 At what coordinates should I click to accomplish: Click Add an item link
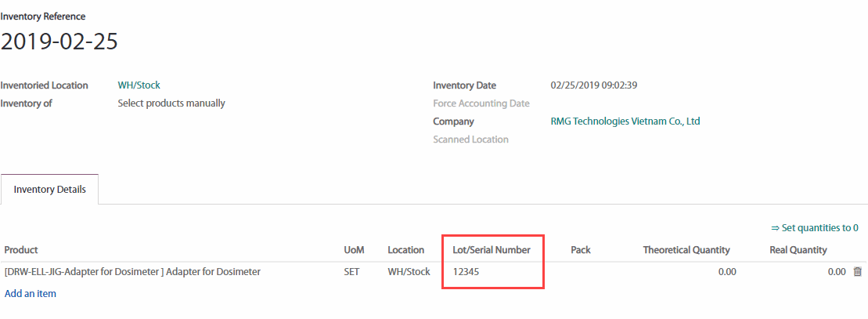[31, 293]
